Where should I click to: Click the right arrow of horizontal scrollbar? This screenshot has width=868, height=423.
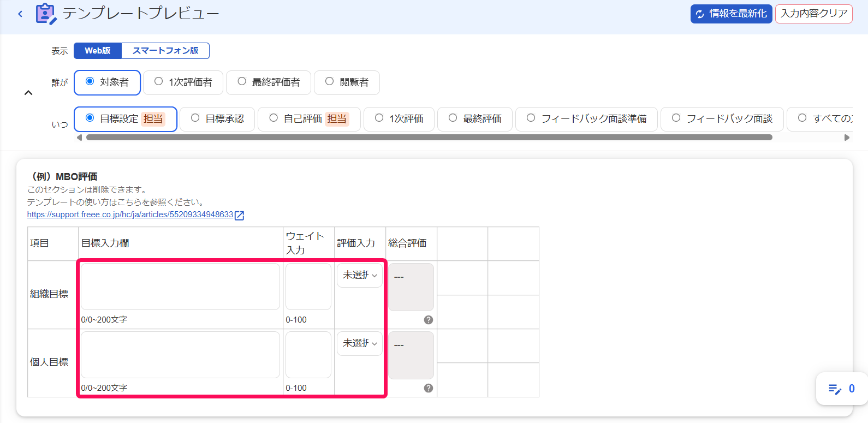pyautogui.click(x=847, y=138)
